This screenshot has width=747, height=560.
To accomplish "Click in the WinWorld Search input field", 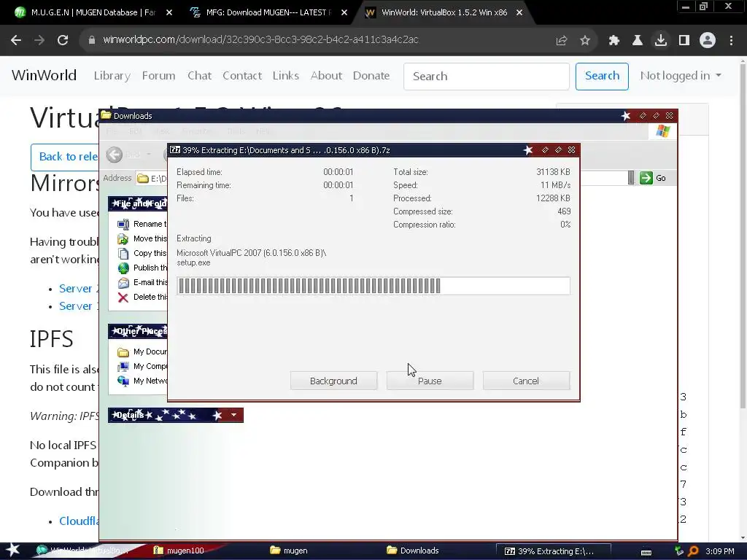I will (x=487, y=76).
